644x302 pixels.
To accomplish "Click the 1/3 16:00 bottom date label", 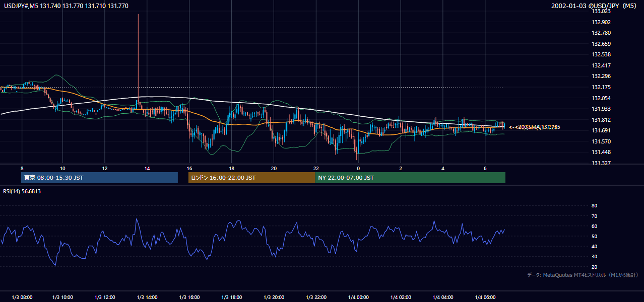I will [189, 297].
